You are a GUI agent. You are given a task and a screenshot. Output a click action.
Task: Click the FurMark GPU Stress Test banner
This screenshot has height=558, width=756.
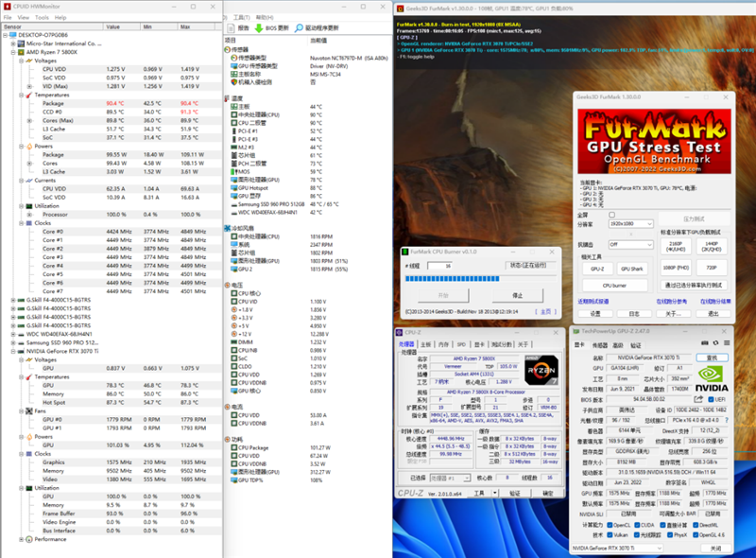click(x=654, y=141)
